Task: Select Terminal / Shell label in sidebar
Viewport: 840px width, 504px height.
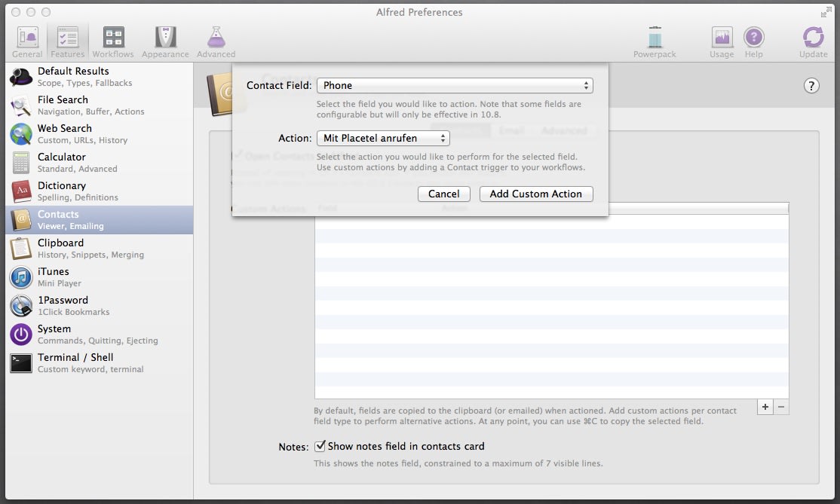Action: tap(75, 357)
